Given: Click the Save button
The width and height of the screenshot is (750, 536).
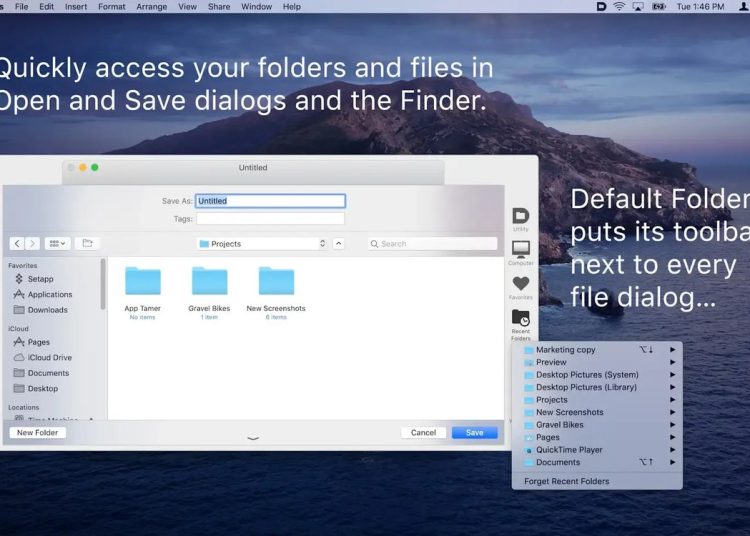Looking at the screenshot, I should tap(474, 433).
